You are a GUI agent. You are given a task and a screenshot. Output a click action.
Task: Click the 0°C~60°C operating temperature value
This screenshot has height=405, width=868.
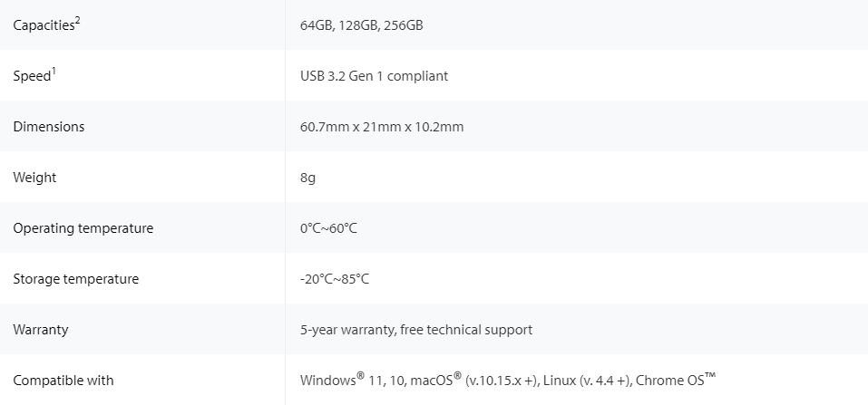pos(329,228)
